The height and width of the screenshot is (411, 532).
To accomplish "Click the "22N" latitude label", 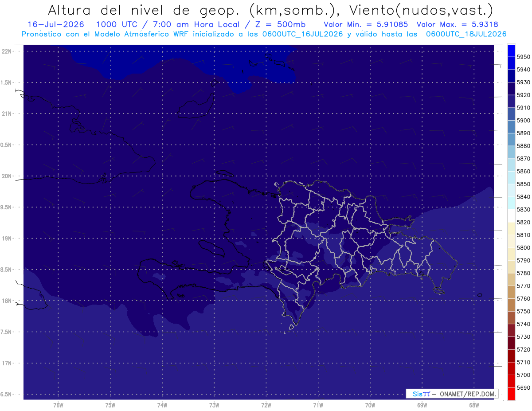I will 8,51.
